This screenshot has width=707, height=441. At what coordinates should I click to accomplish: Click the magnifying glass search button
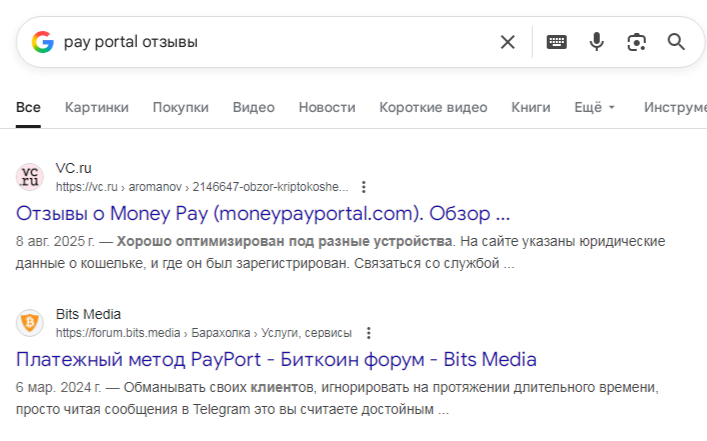[x=676, y=42]
